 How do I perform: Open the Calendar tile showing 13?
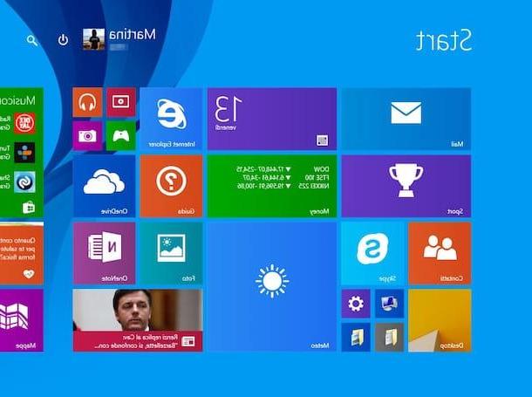pos(272,119)
